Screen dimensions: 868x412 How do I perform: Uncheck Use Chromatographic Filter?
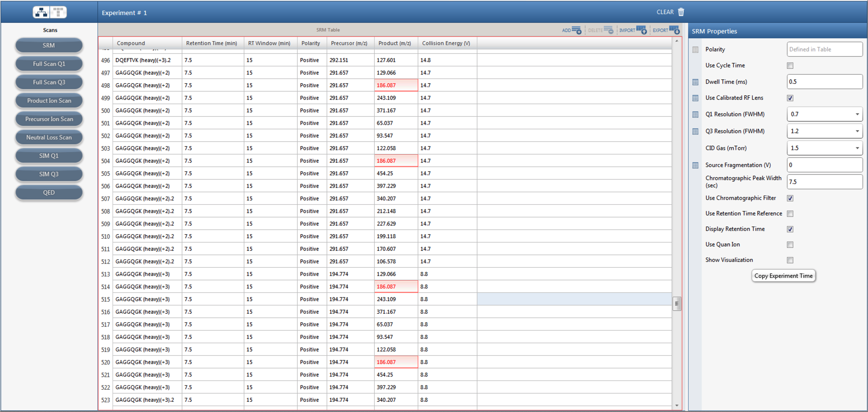[x=790, y=198]
